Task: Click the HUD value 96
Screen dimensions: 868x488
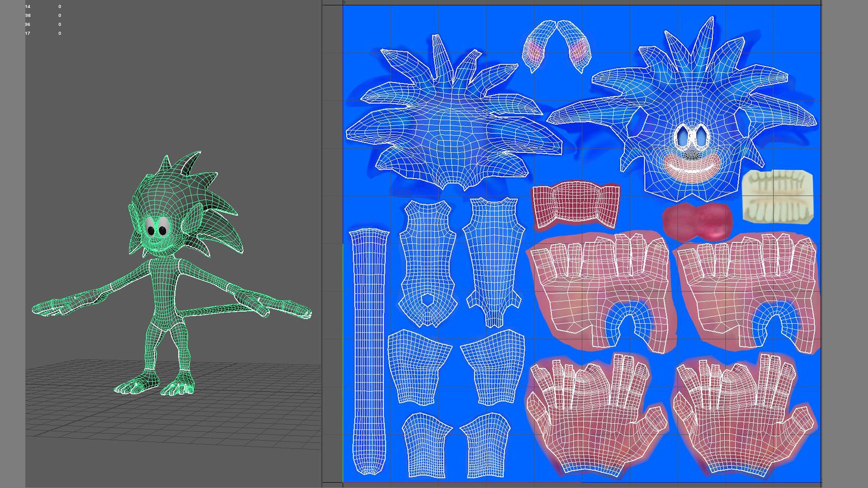Action: (x=28, y=24)
